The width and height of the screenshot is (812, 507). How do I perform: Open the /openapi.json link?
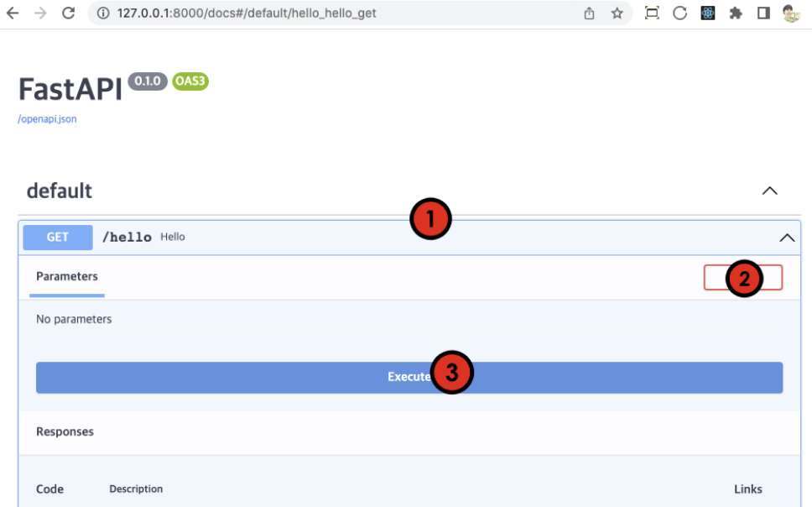coord(47,118)
